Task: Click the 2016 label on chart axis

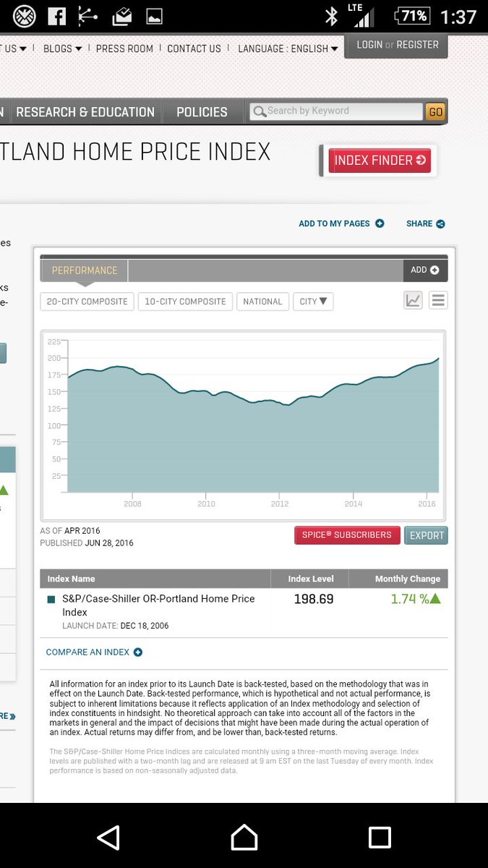Action: [x=427, y=504]
